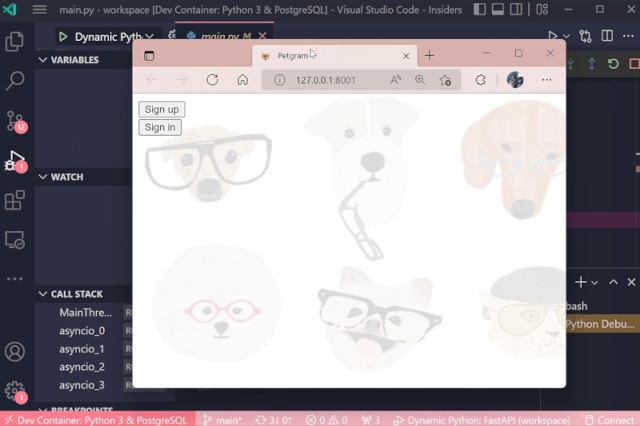640x426 pixels.
Task: Close the Petgram browser tab
Action: [406, 56]
